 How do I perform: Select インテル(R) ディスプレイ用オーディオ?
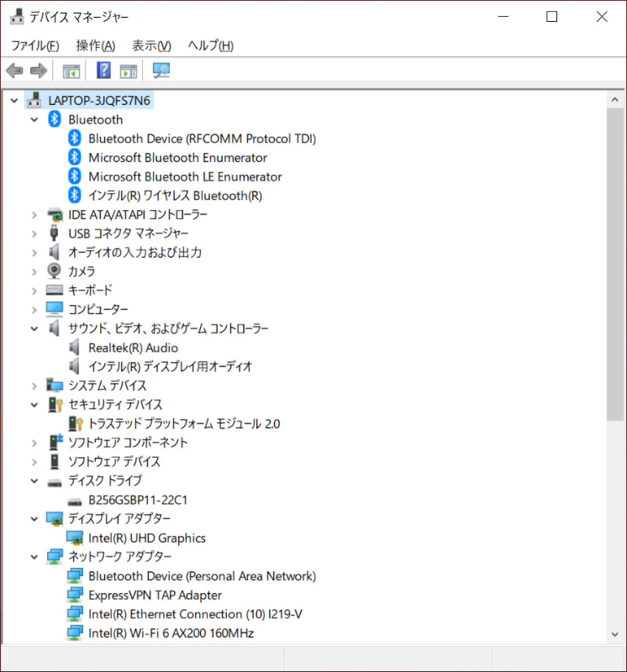[x=170, y=366]
